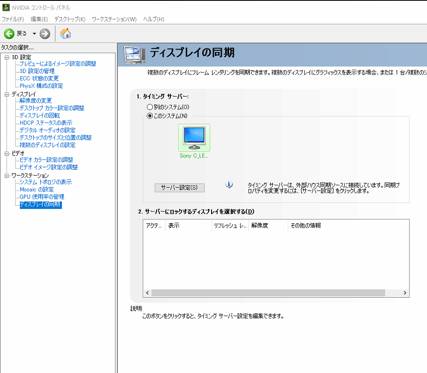Screen dimensions: 427x373
Task: Click the 解像度 column header
Action: 268,226
